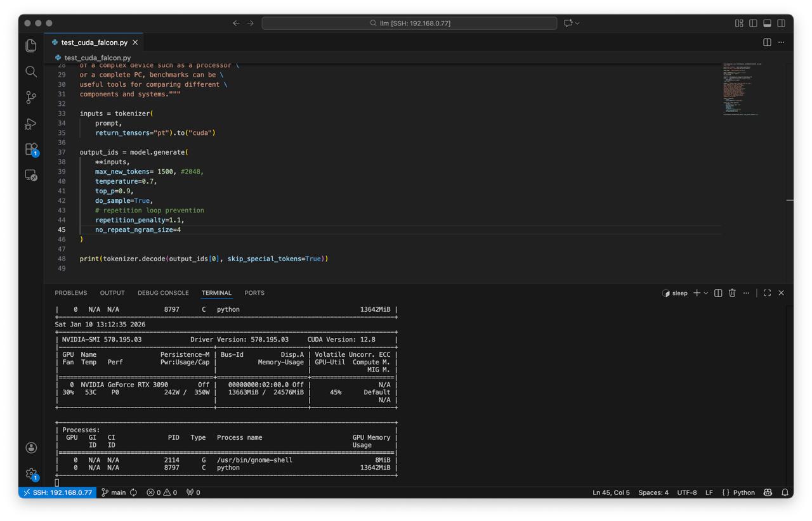Open the Remote Explorer view
This screenshot has height=521, width=812.
31,176
